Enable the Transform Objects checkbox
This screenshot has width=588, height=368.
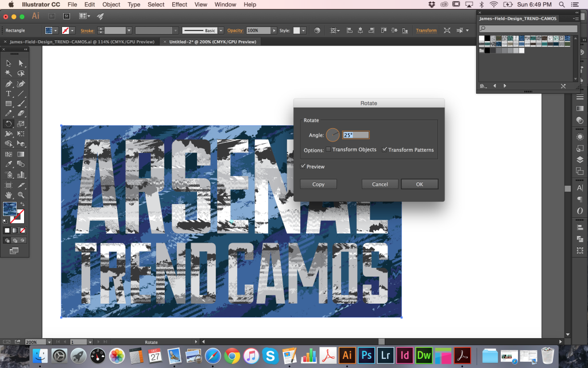328,149
